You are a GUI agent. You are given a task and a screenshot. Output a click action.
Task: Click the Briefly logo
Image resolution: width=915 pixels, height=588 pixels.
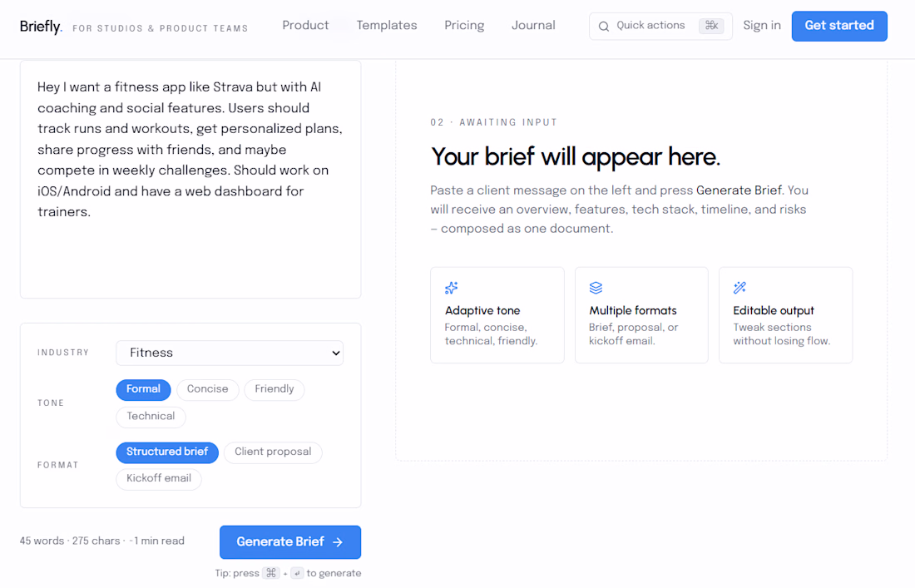pyautogui.click(x=41, y=27)
